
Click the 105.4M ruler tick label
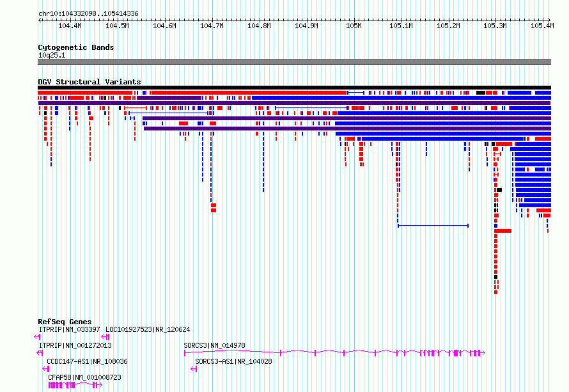(x=542, y=26)
